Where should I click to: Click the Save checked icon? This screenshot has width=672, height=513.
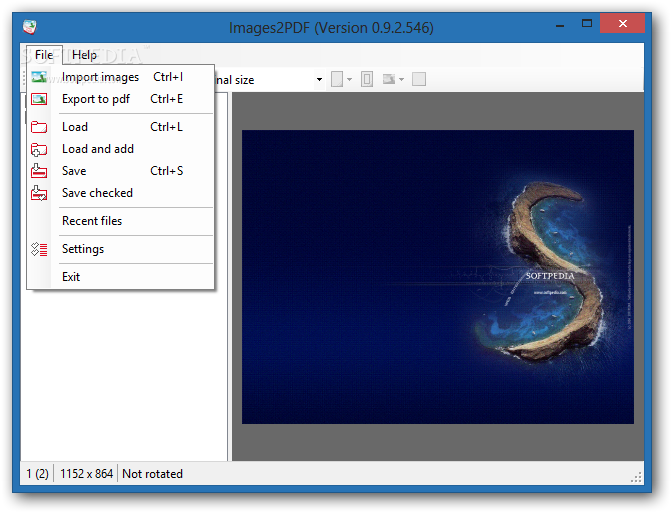[x=39, y=193]
